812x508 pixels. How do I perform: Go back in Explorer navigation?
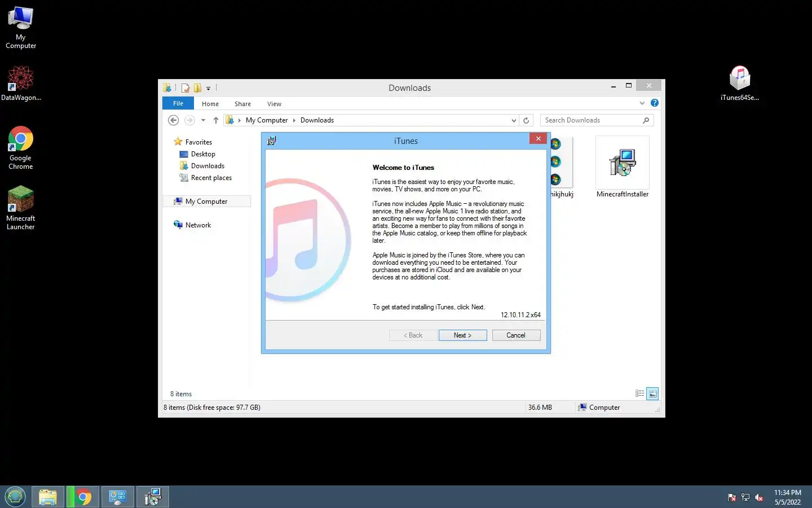pyautogui.click(x=174, y=120)
